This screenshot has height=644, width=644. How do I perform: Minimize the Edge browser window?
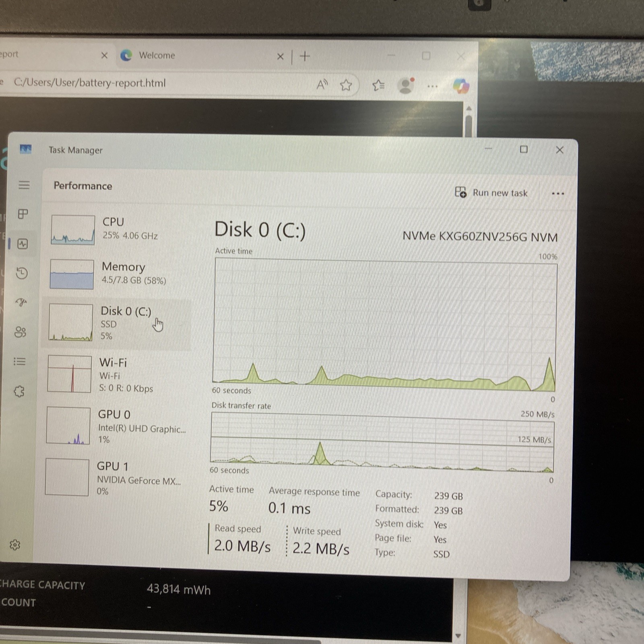coord(391,56)
